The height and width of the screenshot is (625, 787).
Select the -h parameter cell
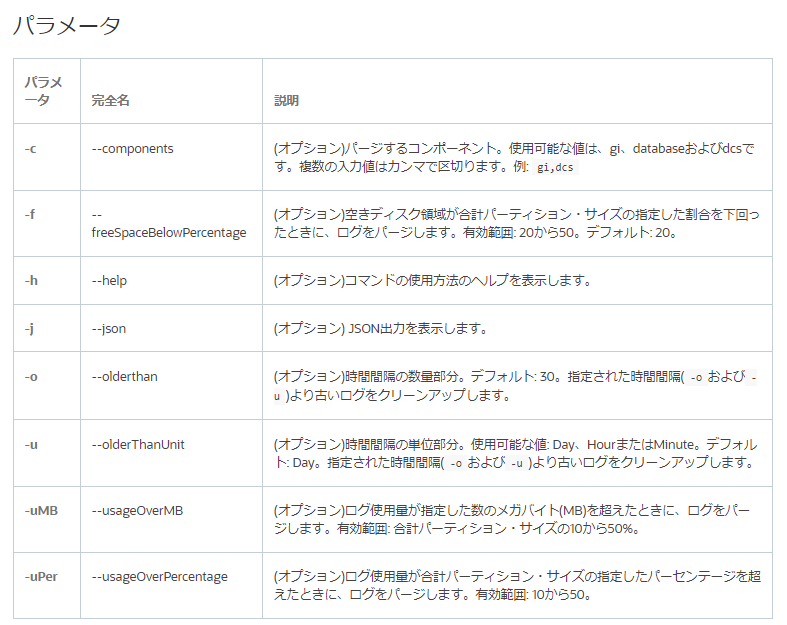click(47, 280)
